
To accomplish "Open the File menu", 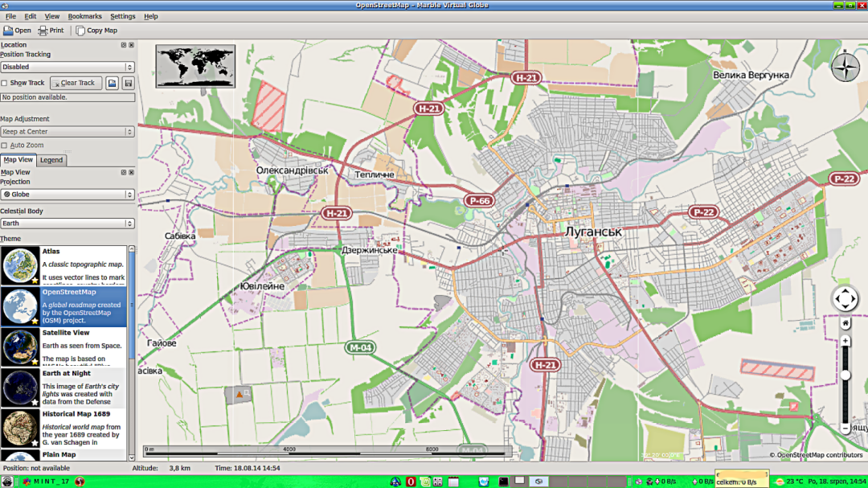I will [10, 16].
